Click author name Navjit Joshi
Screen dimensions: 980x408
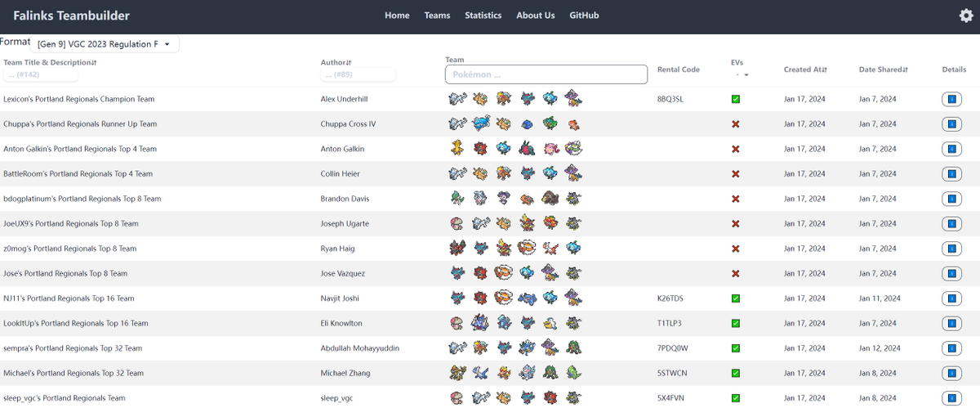340,298
